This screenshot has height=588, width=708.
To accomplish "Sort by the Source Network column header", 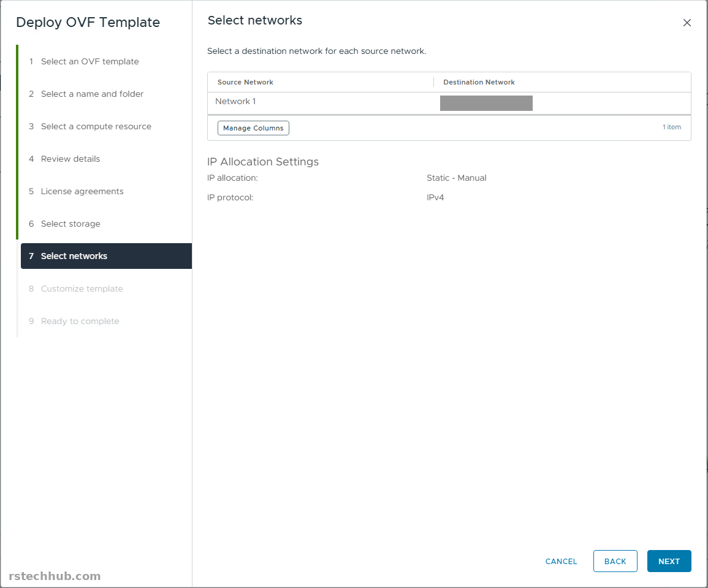I will [245, 82].
